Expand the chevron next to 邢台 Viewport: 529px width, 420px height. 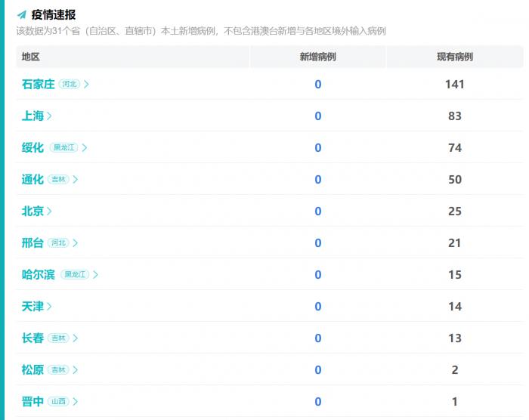pyautogui.click(x=76, y=242)
